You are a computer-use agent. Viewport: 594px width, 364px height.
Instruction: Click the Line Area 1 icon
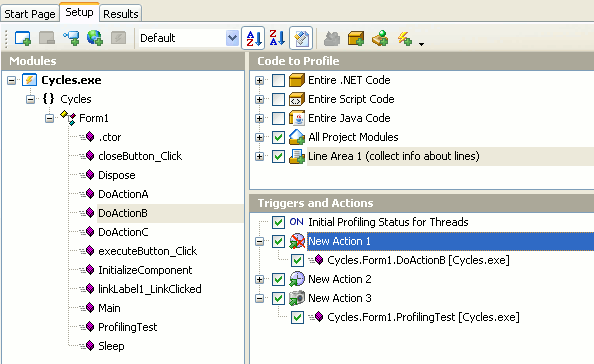pos(297,156)
